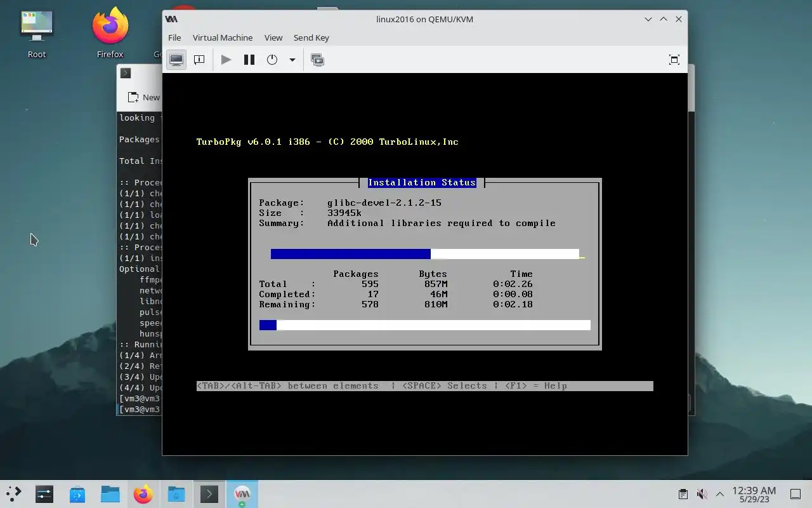Click the Remaining packages value 578
Viewport: 812px width, 508px height.
[370, 304]
